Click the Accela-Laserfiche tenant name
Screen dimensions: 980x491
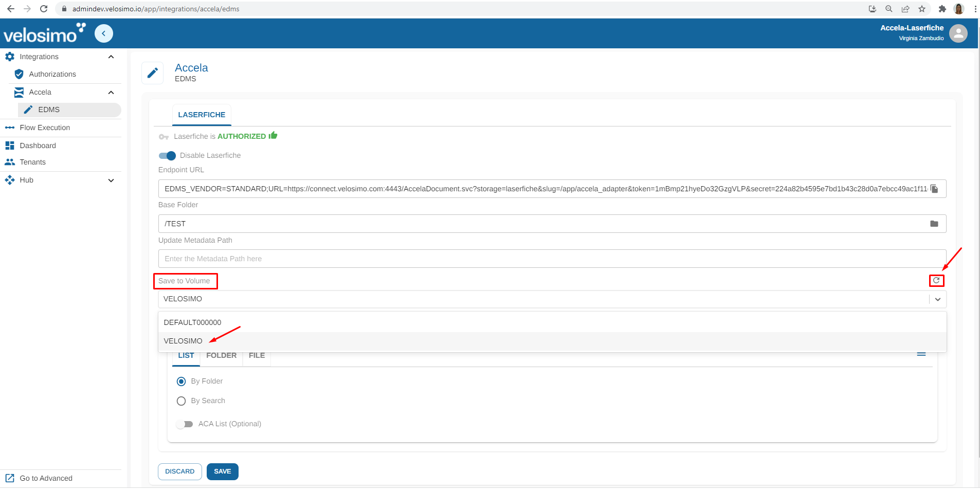tap(912, 28)
